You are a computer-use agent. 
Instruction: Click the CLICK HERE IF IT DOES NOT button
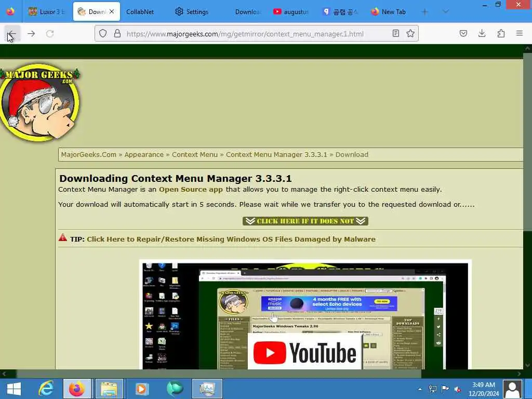[x=305, y=221]
